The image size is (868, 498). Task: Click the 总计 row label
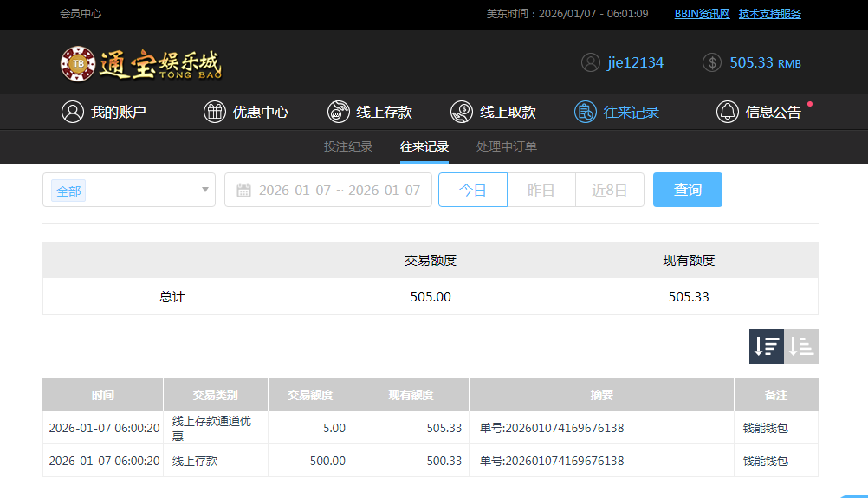[172, 296]
